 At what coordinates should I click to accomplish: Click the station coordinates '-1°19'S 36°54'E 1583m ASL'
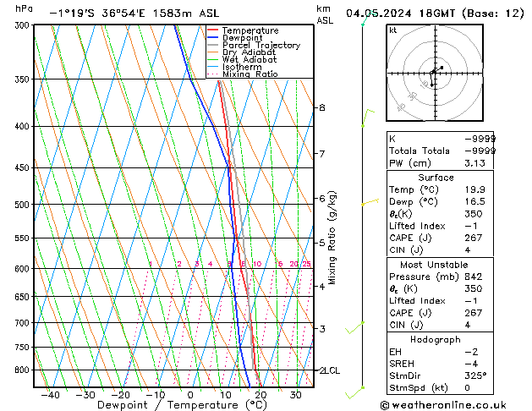(x=134, y=14)
